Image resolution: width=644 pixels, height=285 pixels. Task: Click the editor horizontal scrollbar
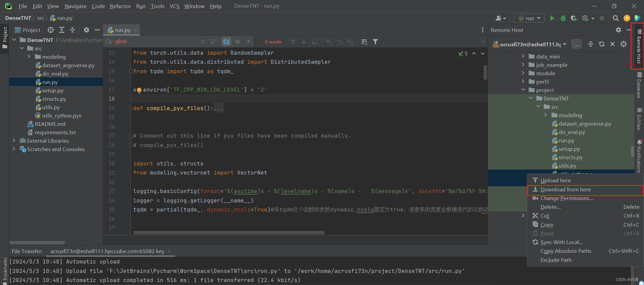[229, 233]
